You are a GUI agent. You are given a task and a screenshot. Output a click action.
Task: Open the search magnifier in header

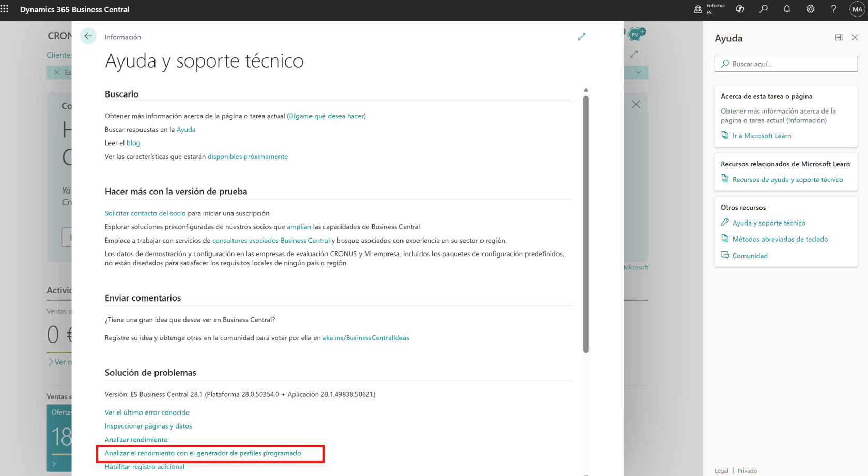click(x=764, y=9)
